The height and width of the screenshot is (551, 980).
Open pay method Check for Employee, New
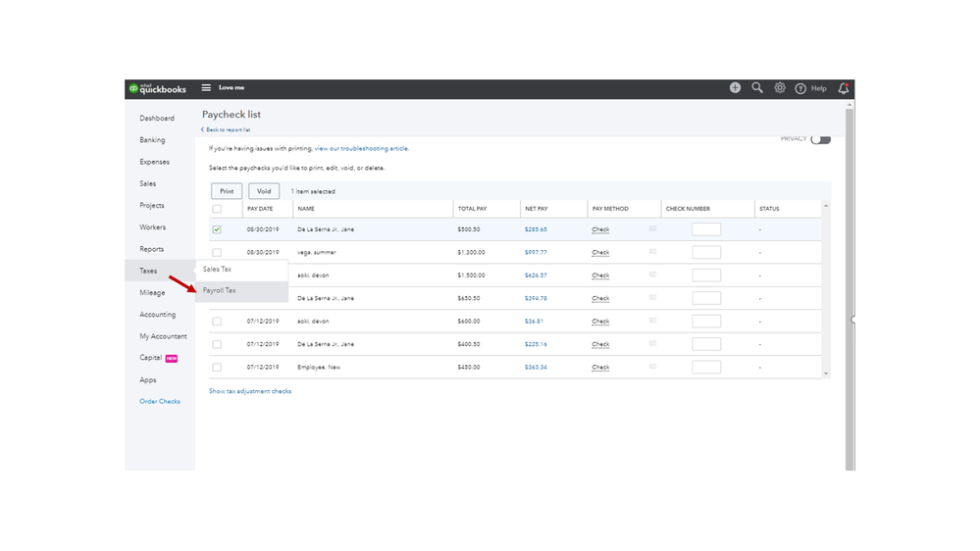[x=600, y=368]
